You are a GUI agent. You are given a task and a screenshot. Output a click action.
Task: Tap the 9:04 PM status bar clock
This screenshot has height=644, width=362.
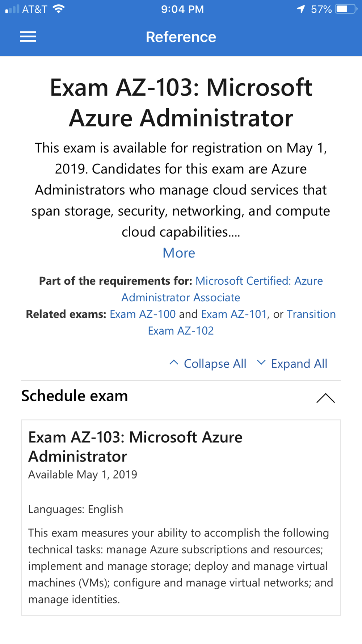pos(182,9)
